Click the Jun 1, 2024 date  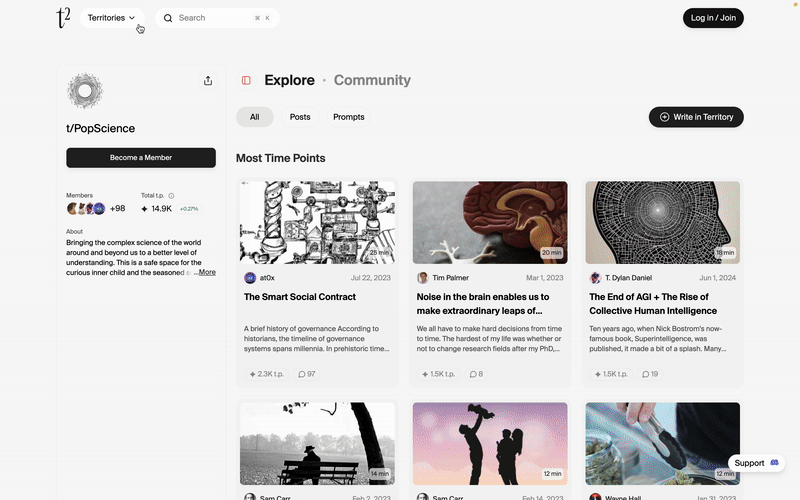point(717,278)
